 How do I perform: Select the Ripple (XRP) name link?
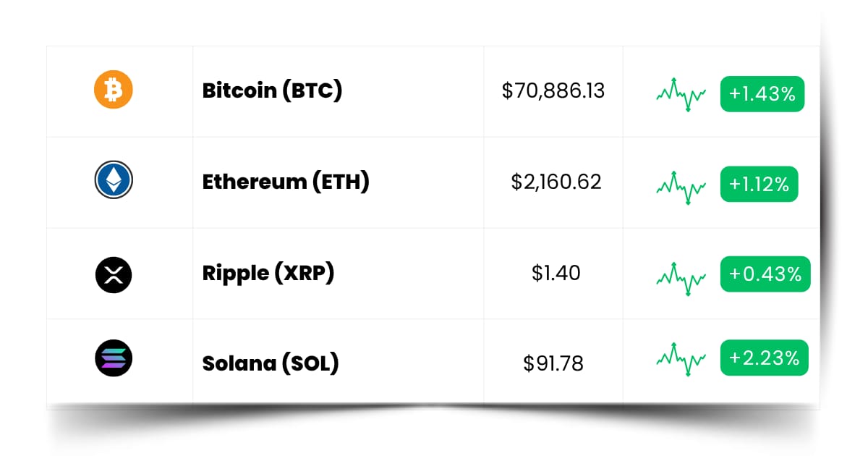[268, 273]
